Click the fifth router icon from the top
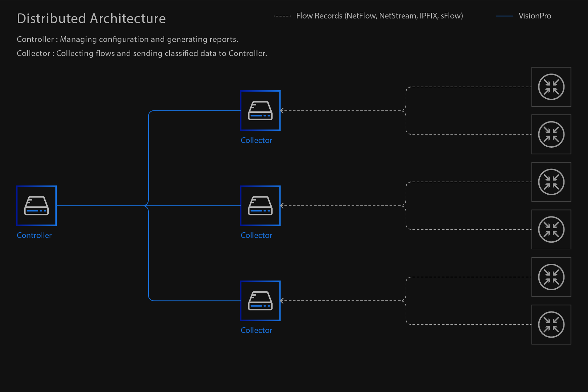The image size is (588, 392). coord(551,277)
